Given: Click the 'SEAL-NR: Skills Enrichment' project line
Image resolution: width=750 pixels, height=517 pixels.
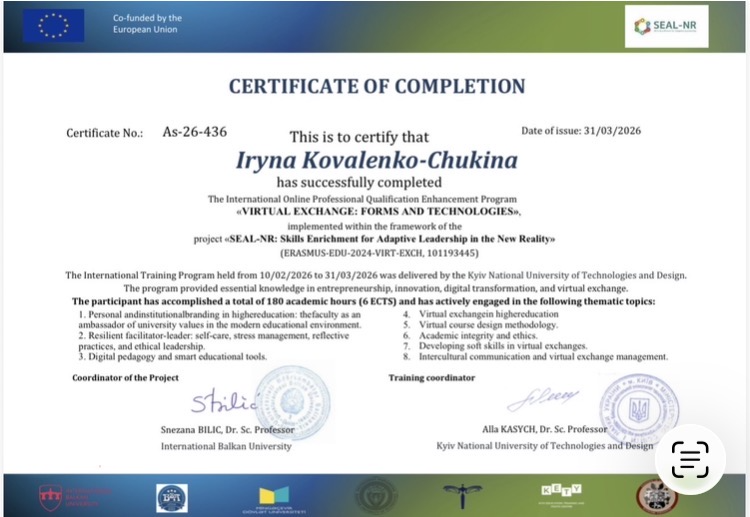Looking at the screenshot, I should [375, 239].
